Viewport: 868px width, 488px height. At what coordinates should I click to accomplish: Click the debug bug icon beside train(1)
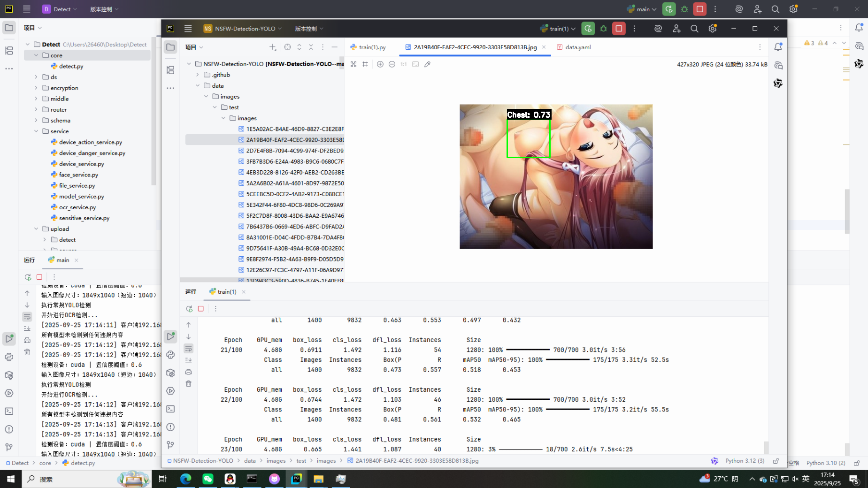coord(603,29)
